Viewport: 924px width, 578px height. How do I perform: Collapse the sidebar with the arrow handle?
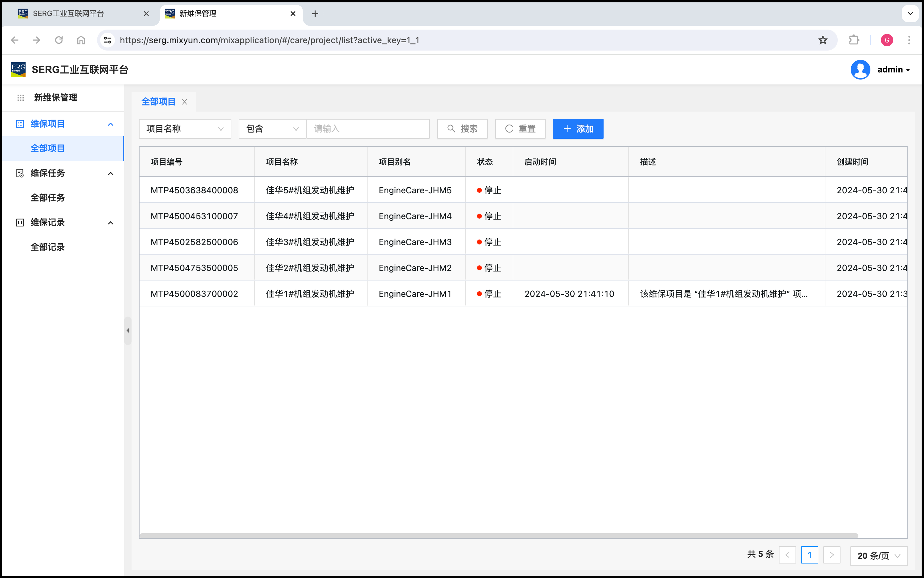pos(128,330)
